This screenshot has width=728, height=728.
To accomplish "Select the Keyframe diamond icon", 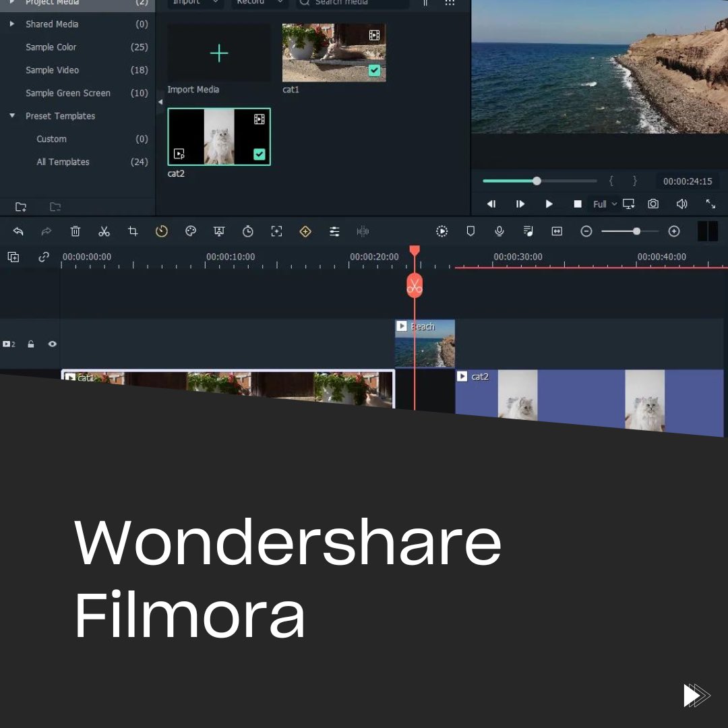I will [305, 231].
